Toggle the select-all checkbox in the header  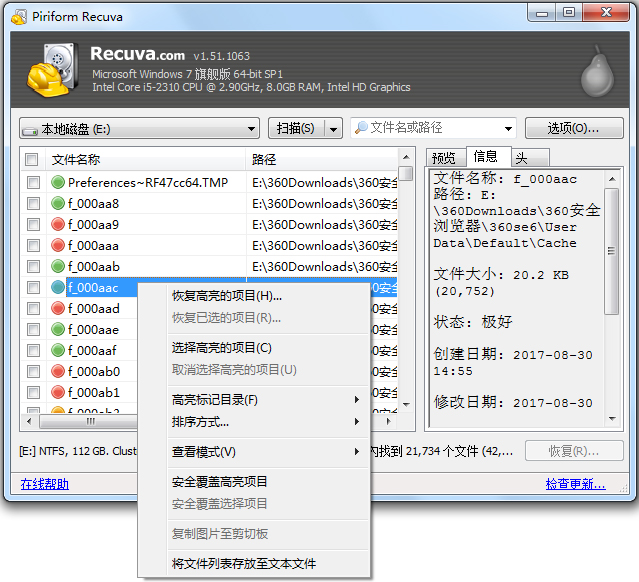click(31, 159)
